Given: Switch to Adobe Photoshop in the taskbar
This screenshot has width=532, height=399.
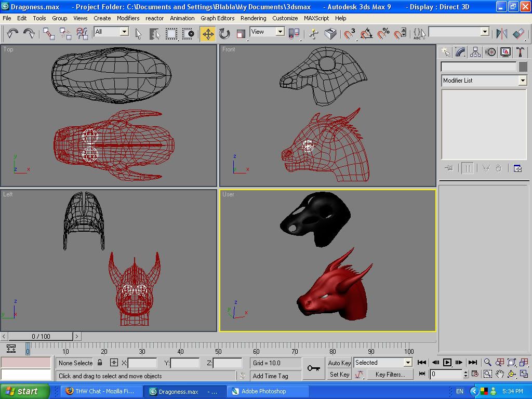Looking at the screenshot, I should click(268, 391).
